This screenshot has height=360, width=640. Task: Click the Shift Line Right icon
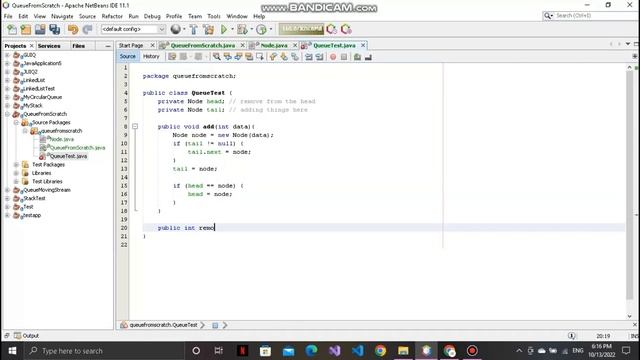click(x=319, y=57)
